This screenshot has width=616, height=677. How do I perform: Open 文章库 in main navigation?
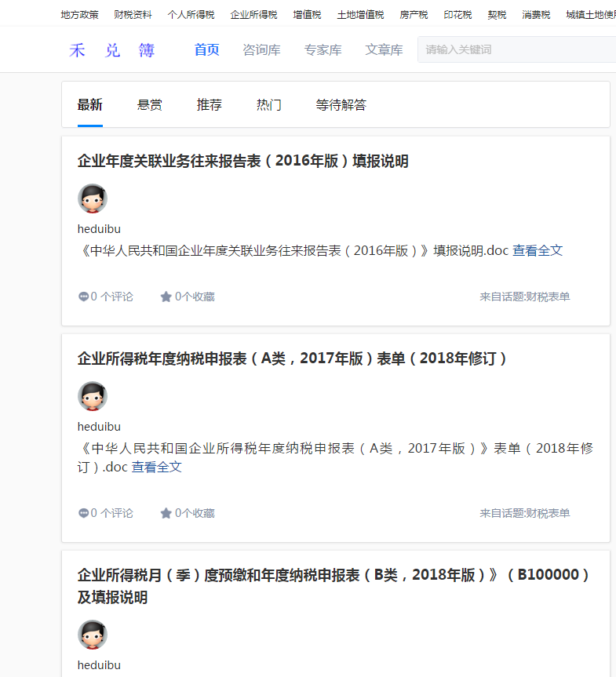pos(384,49)
